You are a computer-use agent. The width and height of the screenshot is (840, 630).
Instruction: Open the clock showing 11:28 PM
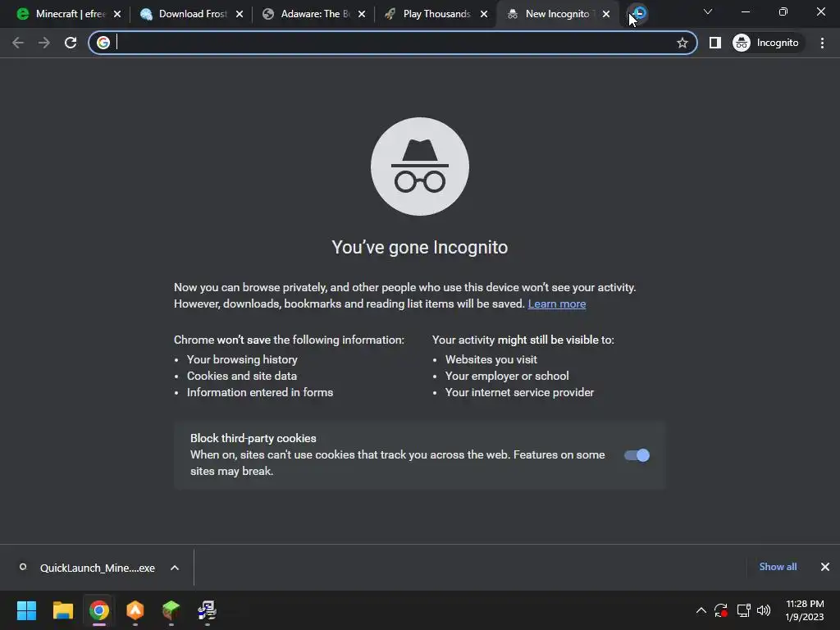[x=805, y=610]
